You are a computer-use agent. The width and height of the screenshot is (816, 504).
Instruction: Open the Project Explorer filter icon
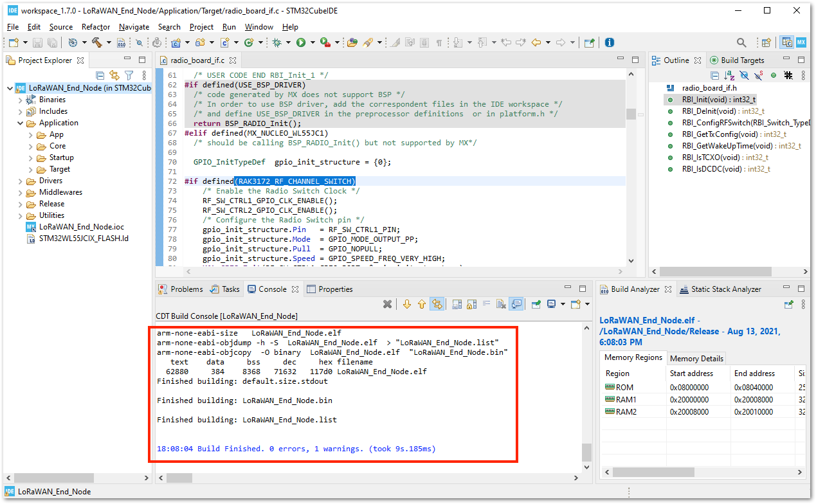pyautogui.click(x=129, y=75)
